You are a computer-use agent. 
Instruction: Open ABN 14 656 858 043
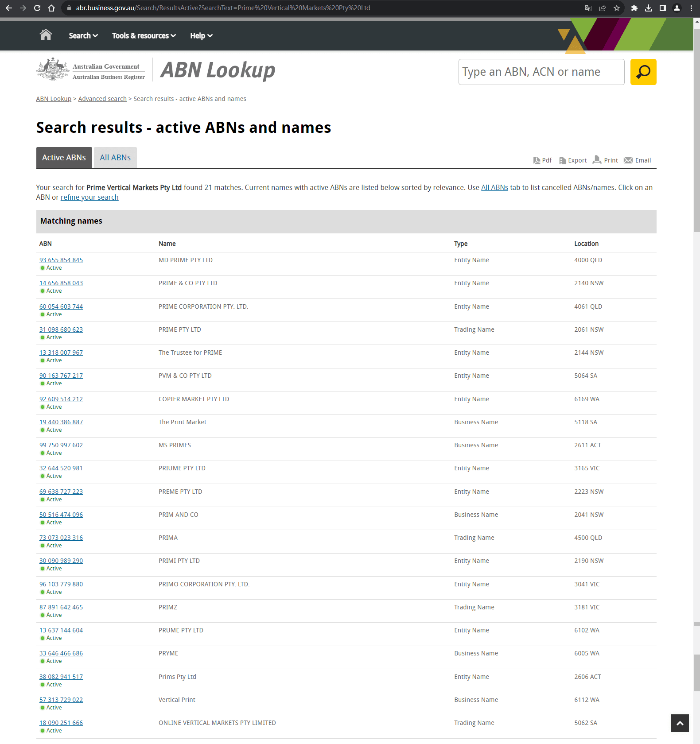pos(61,283)
